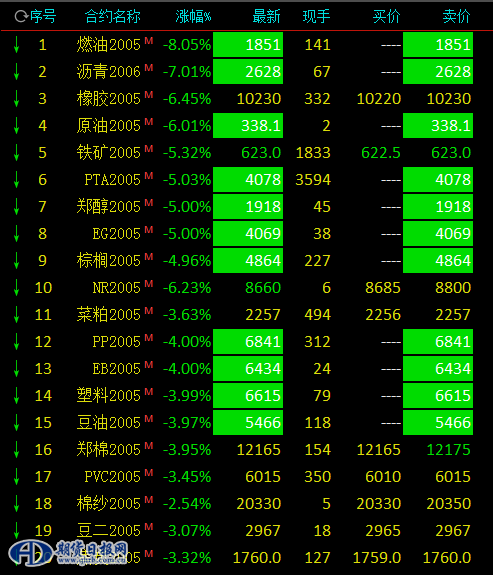Click the green down arrow in row 16
Image resolution: width=493 pixels, height=575 pixels.
tap(16, 449)
